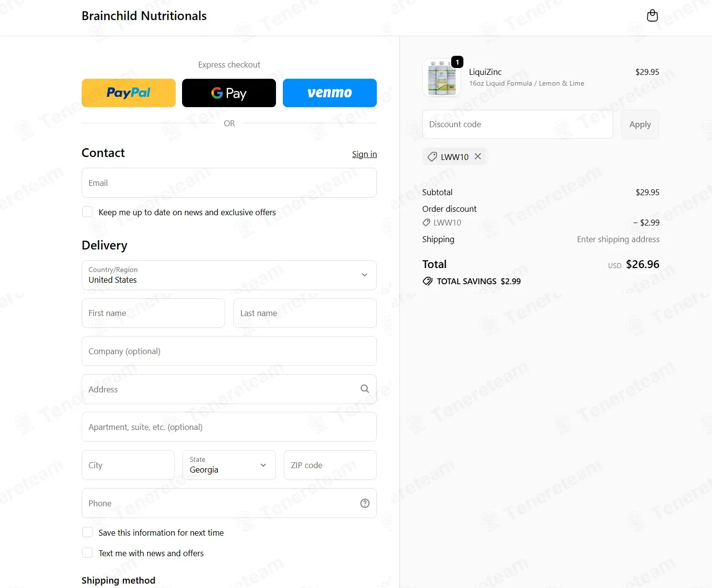Image resolution: width=712 pixels, height=588 pixels.
Task: Remove the LWW10 discount code tag
Action: point(478,157)
